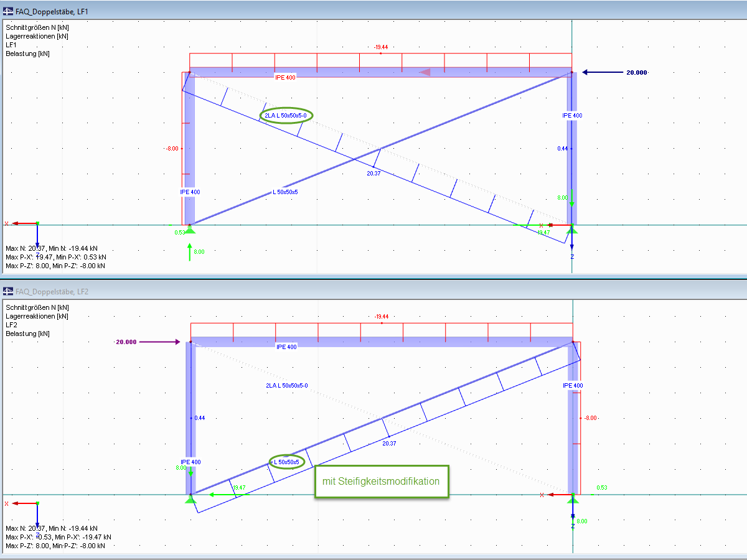Click the app icon in the LF1 window title bar

tap(8, 10)
